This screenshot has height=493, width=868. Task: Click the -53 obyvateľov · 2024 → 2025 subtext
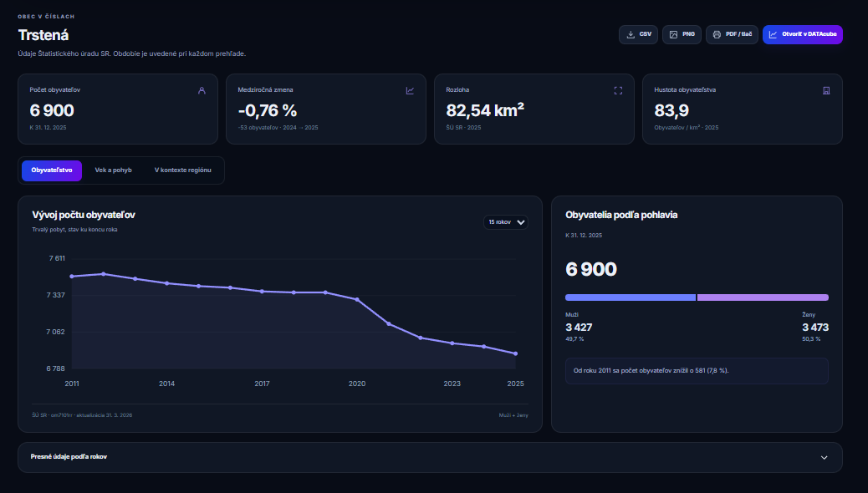click(x=278, y=128)
